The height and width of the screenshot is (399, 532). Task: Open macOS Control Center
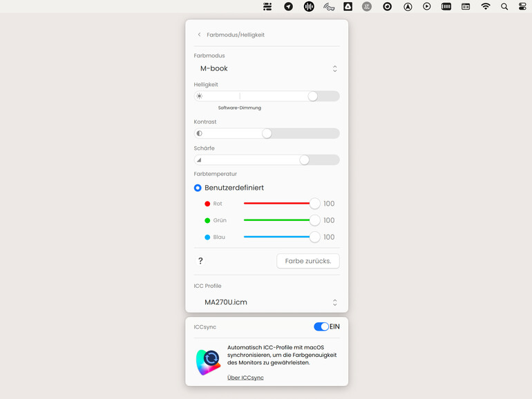tap(522, 6)
